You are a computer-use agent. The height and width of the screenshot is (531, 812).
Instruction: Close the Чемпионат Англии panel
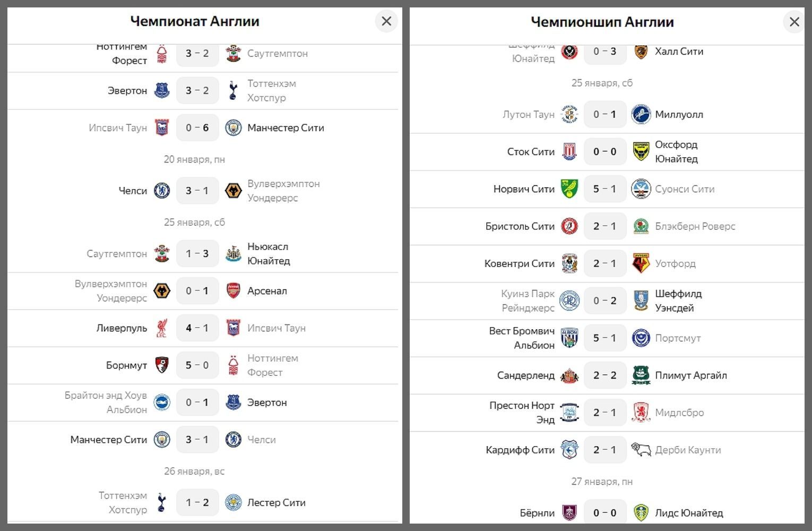point(386,21)
